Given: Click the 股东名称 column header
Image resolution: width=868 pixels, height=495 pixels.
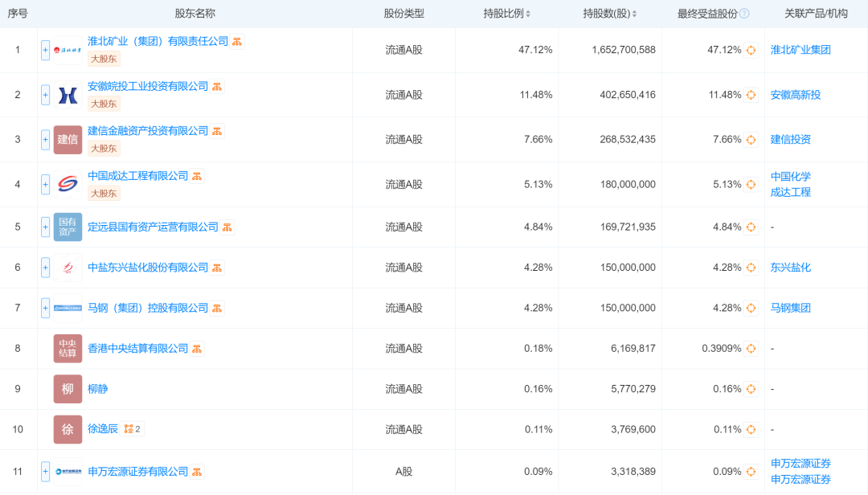Looking at the screenshot, I should click(194, 14).
